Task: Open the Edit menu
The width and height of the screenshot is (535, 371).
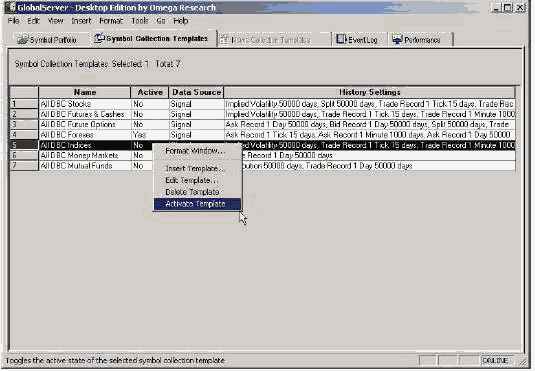Action: [33, 21]
